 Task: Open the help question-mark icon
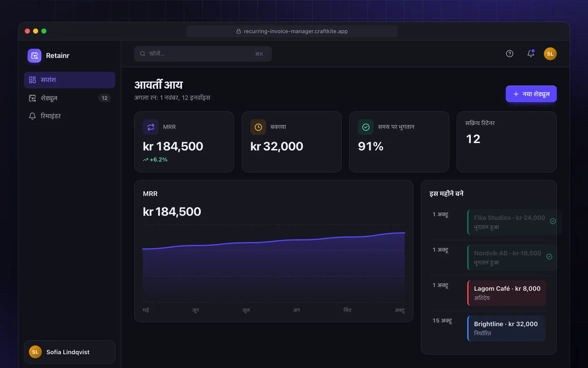point(509,54)
